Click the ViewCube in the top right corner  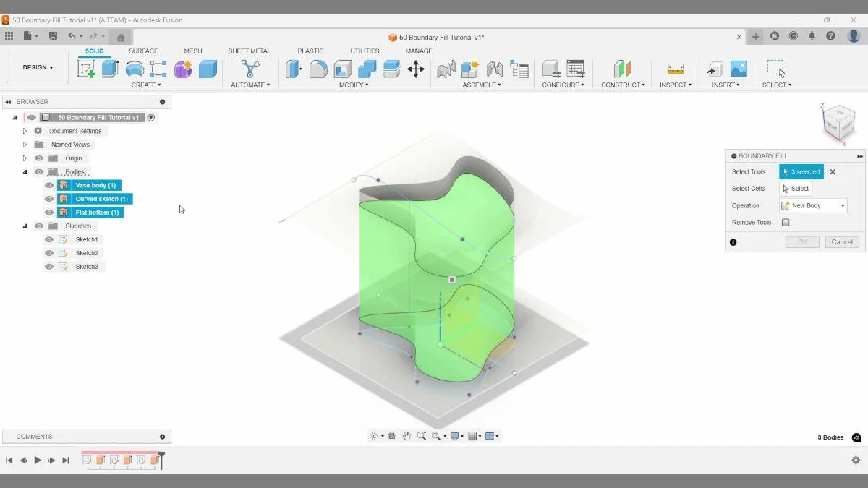[x=839, y=123]
